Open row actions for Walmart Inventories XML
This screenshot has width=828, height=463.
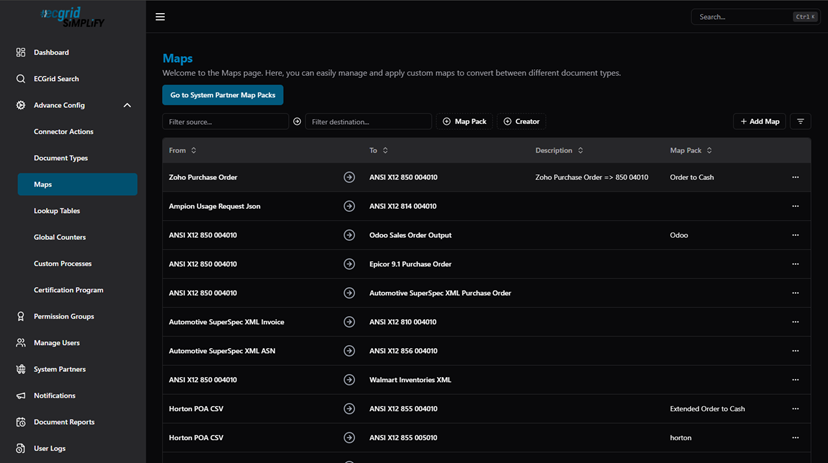795,380
